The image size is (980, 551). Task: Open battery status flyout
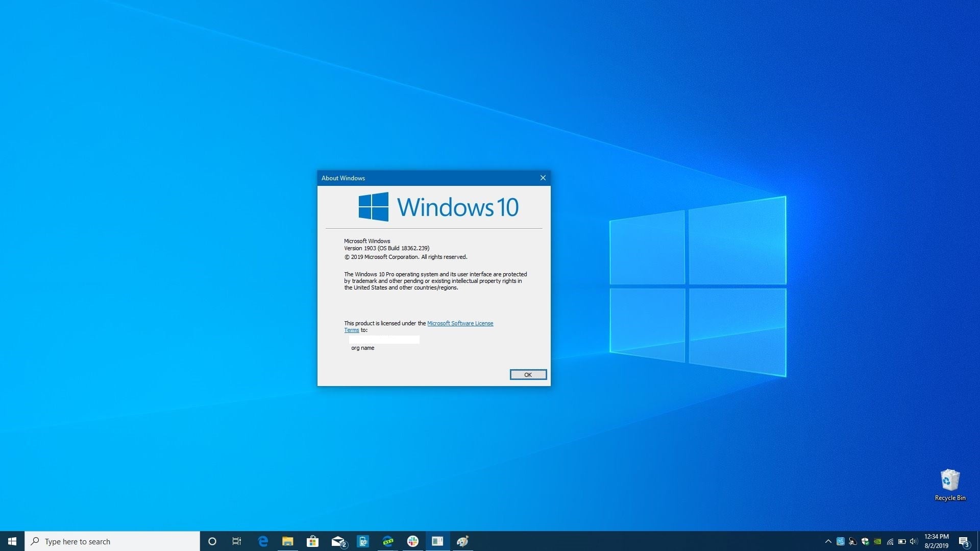click(x=902, y=541)
